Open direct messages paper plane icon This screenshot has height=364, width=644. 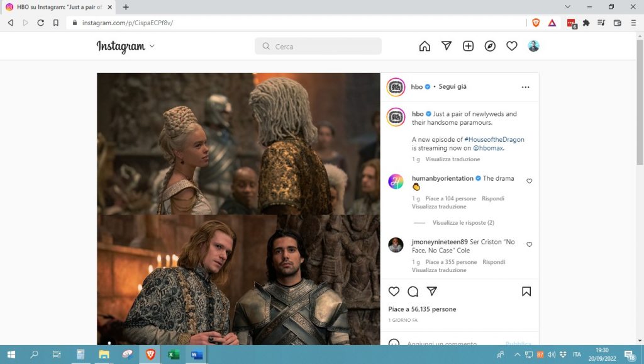tap(447, 46)
